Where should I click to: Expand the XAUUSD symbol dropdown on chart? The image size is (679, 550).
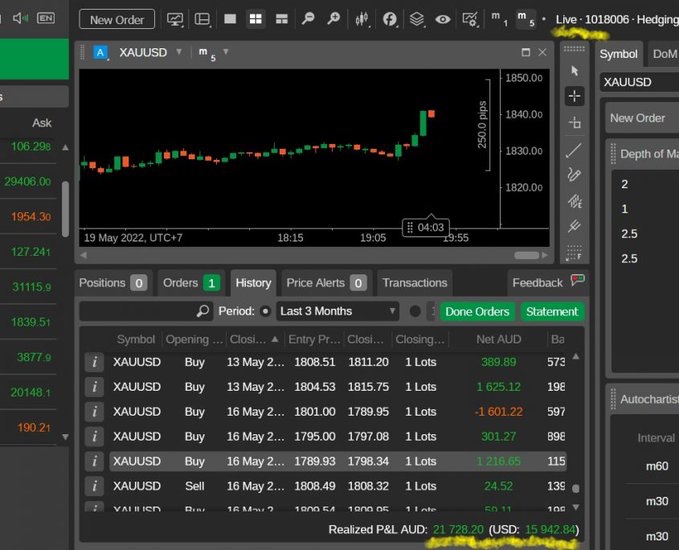pyautogui.click(x=179, y=52)
